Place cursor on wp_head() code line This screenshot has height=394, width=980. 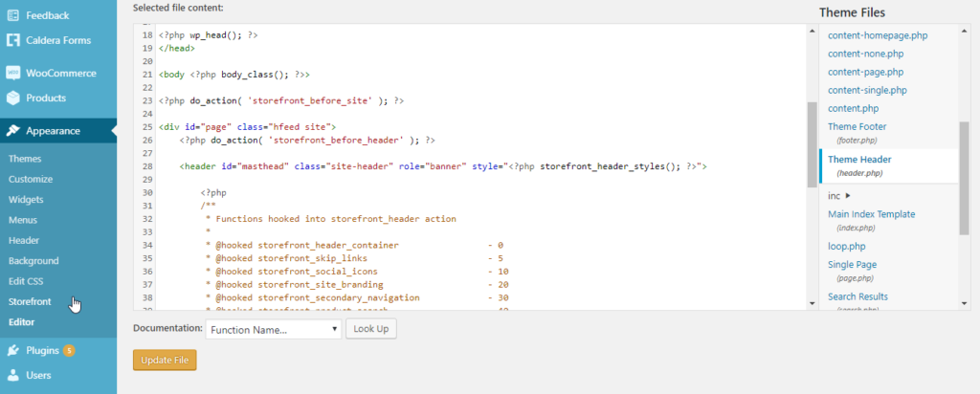(x=208, y=35)
